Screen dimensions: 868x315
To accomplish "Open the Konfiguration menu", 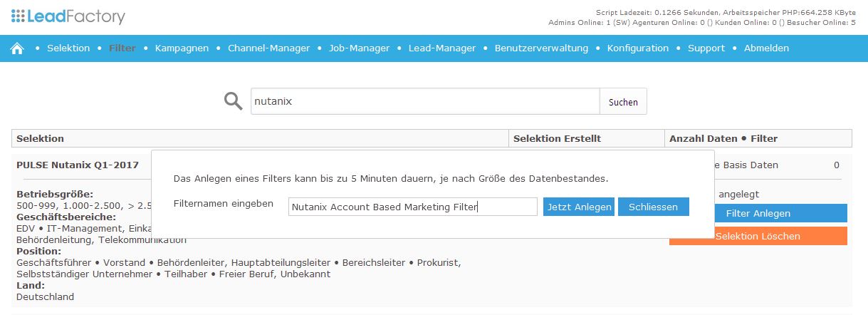I will [638, 48].
